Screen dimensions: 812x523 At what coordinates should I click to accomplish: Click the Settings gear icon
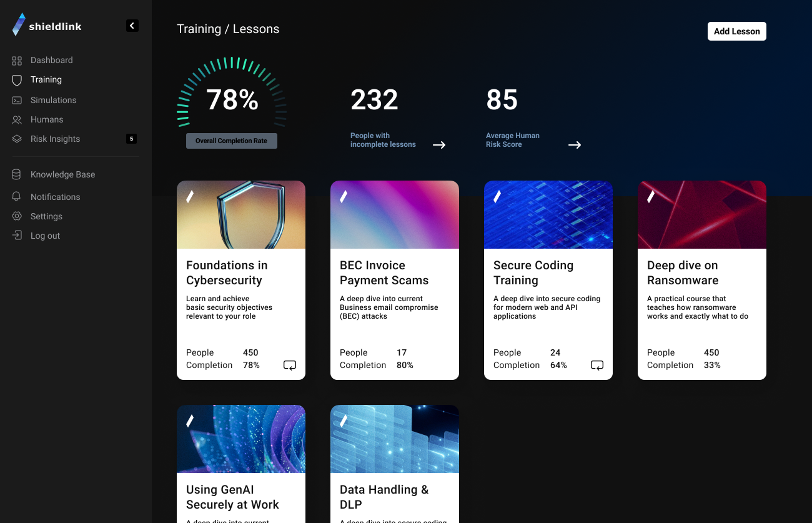[x=17, y=216]
